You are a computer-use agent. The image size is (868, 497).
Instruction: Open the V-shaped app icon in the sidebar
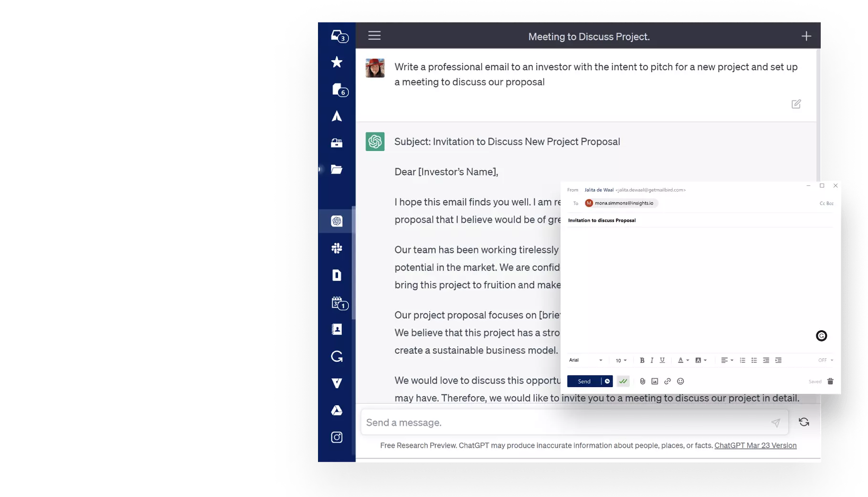tap(337, 383)
